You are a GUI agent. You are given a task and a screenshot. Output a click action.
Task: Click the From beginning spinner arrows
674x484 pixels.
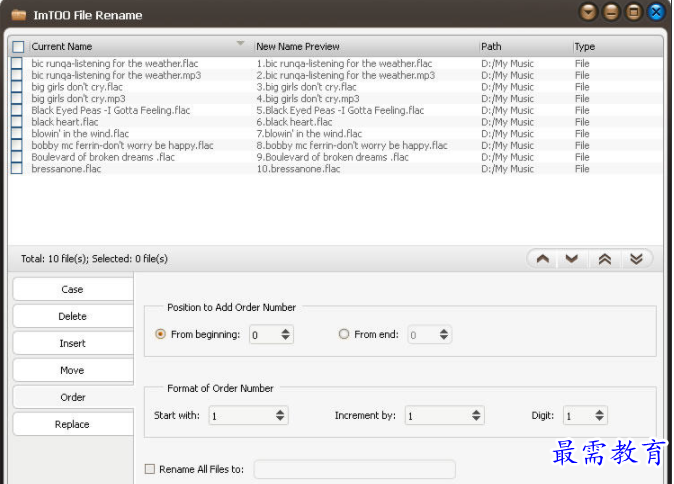[x=285, y=334]
